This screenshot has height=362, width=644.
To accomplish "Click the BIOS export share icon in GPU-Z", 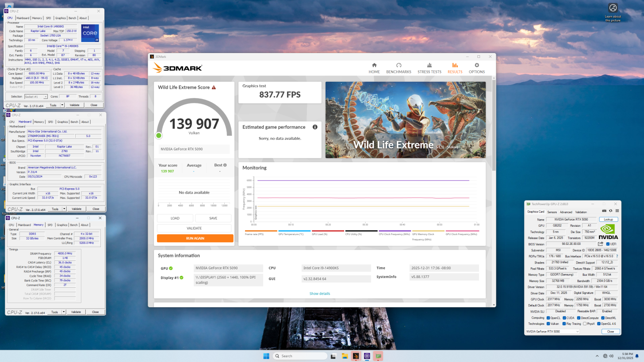I will pyautogui.click(x=601, y=244).
